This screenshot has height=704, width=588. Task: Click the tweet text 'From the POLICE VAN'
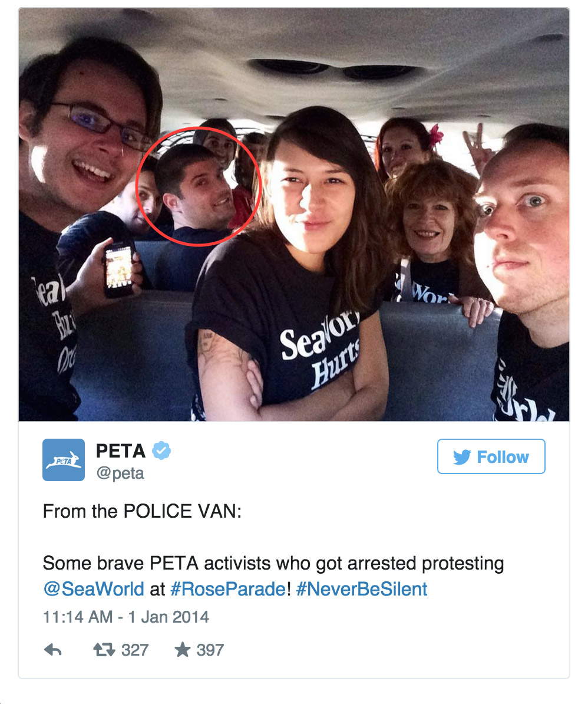pyautogui.click(x=142, y=511)
